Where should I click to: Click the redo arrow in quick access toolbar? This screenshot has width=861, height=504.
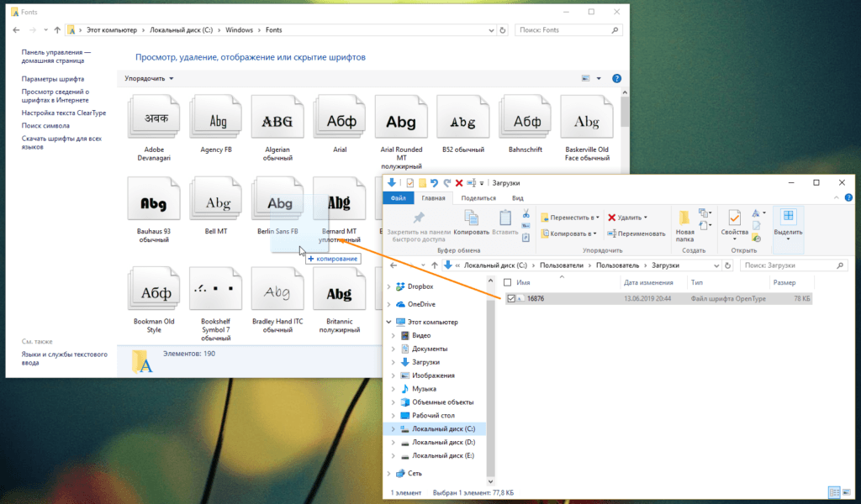(x=446, y=182)
